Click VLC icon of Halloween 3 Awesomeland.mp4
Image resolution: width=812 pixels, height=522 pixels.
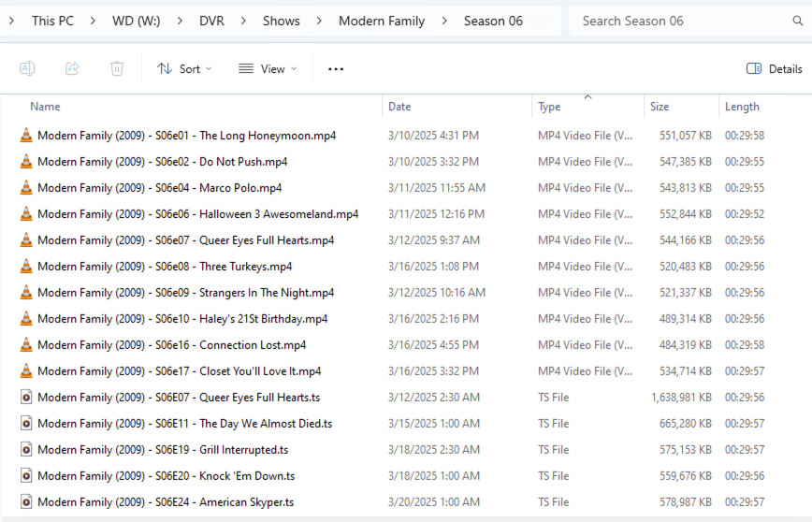coord(26,214)
